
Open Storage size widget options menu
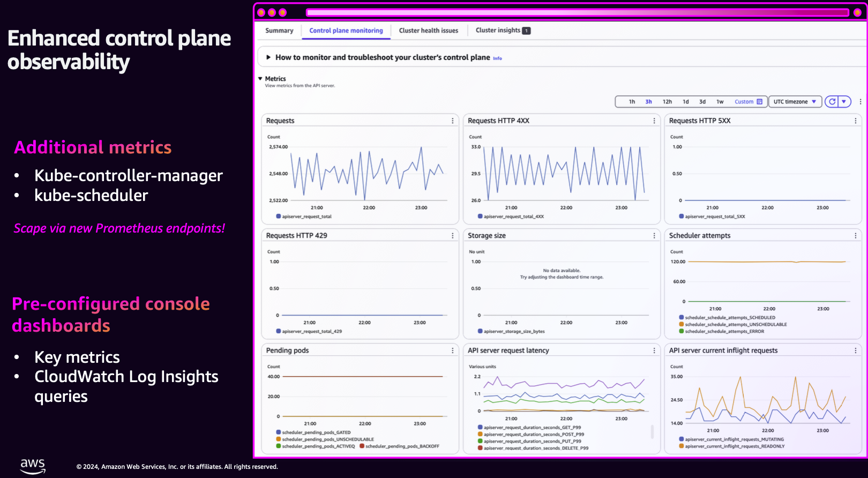pos(654,236)
